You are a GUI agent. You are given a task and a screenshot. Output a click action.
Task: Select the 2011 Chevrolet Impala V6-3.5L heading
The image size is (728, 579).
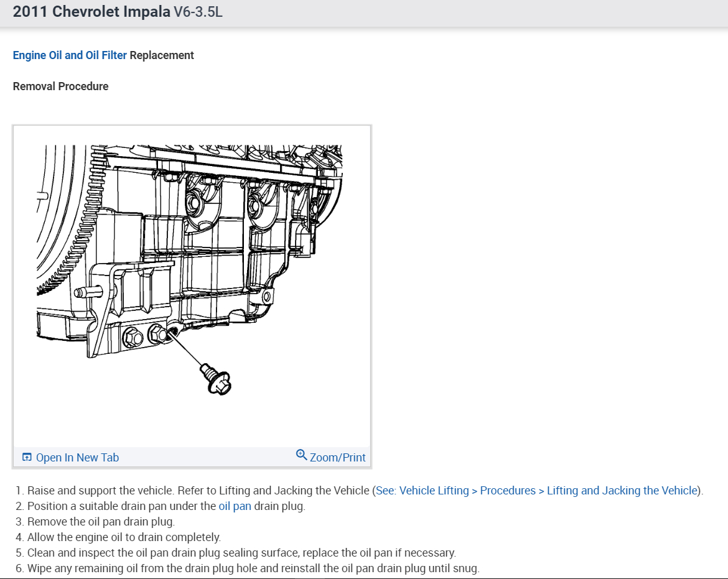coord(118,12)
